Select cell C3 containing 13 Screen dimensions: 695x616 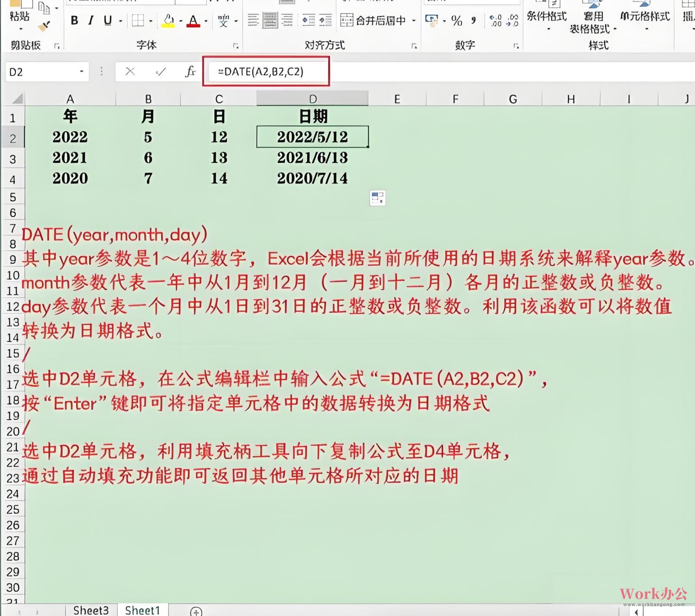coord(219,158)
